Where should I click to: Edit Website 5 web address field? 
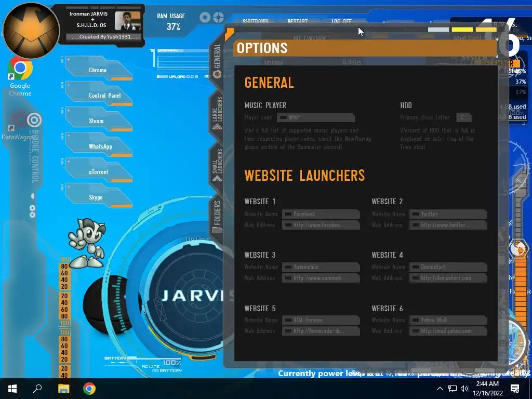(x=321, y=331)
